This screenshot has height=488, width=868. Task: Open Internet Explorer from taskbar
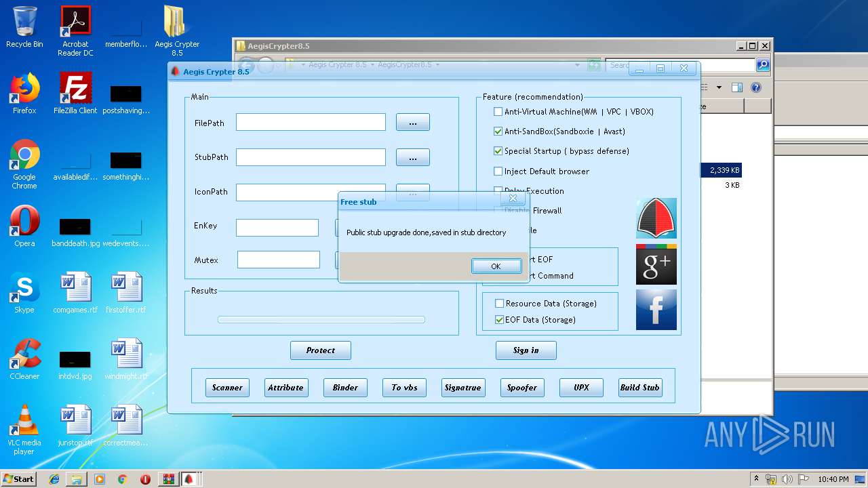click(x=54, y=479)
